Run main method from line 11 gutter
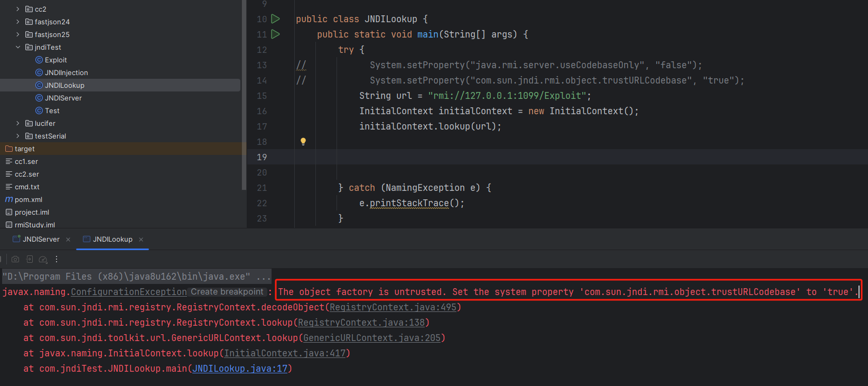This screenshot has height=386, width=868. 275,34
